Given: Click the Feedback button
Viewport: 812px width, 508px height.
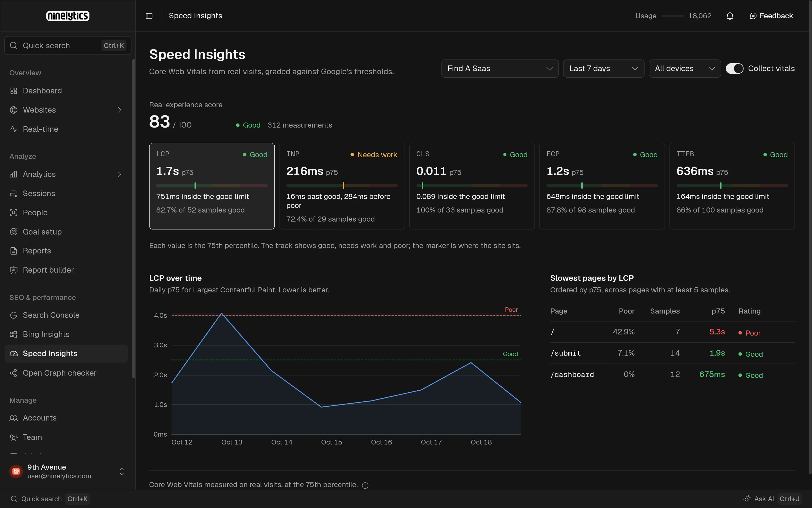Looking at the screenshot, I should 771,16.
